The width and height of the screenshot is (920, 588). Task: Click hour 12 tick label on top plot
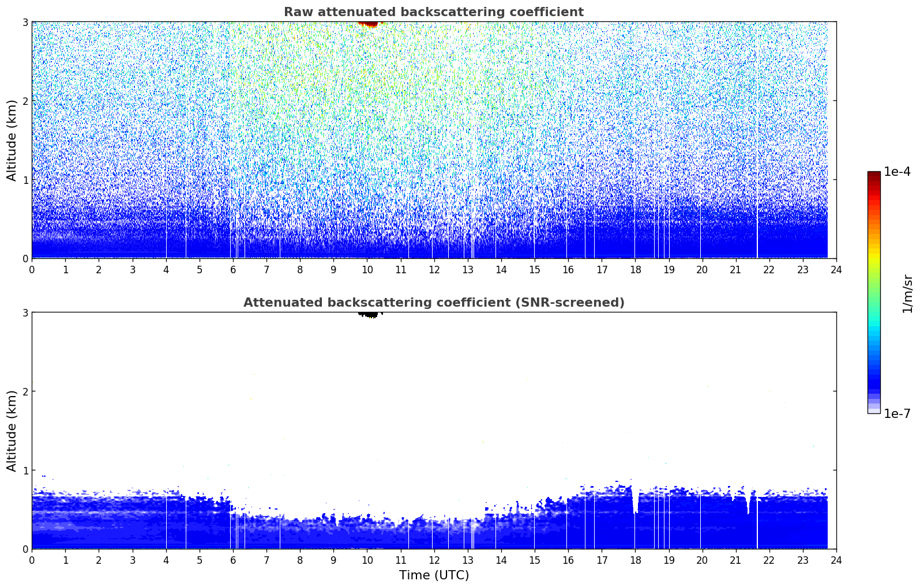pos(434,270)
